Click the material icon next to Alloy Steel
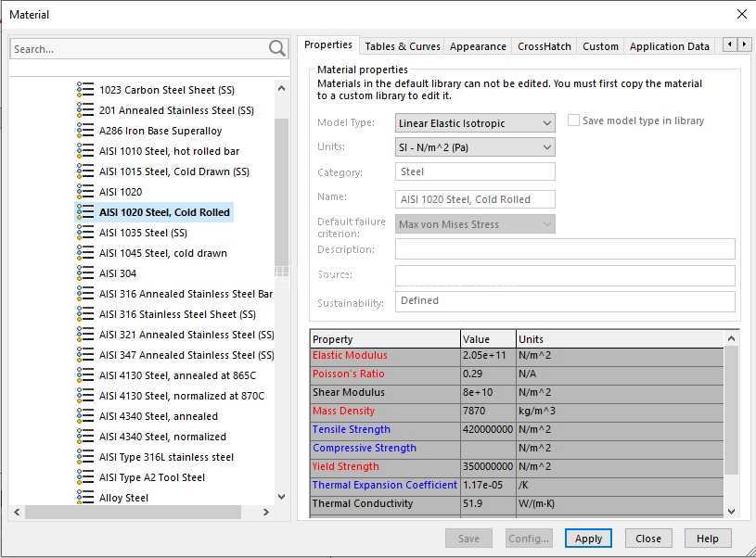 85,497
